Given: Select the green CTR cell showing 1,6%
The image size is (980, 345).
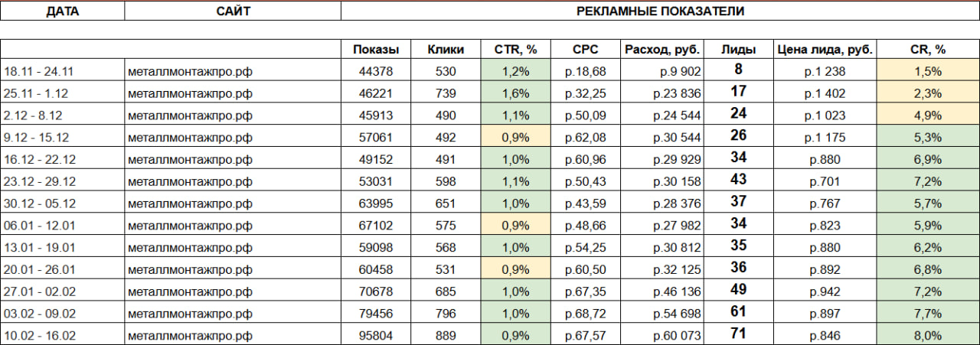Looking at the screenshot, I should (515, 93).
